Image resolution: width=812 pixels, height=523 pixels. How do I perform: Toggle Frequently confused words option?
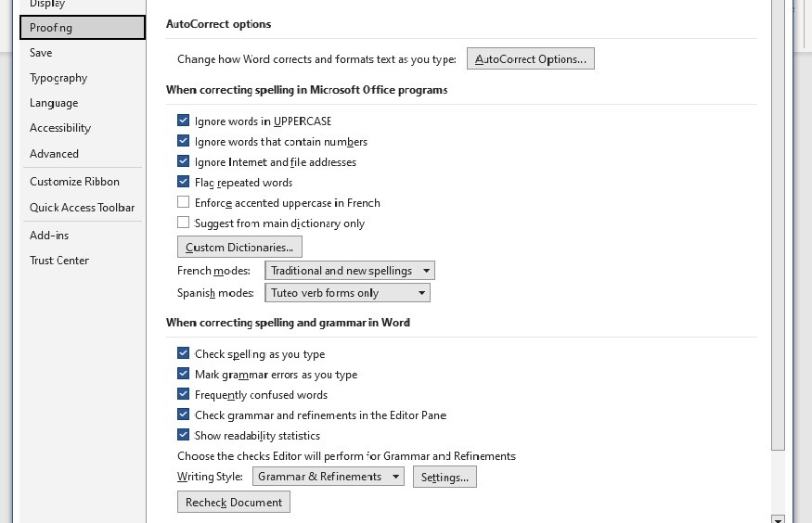(184, 394)
